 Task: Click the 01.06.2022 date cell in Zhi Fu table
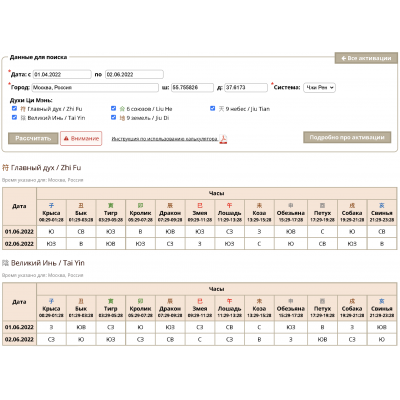[x=19, y=232]
